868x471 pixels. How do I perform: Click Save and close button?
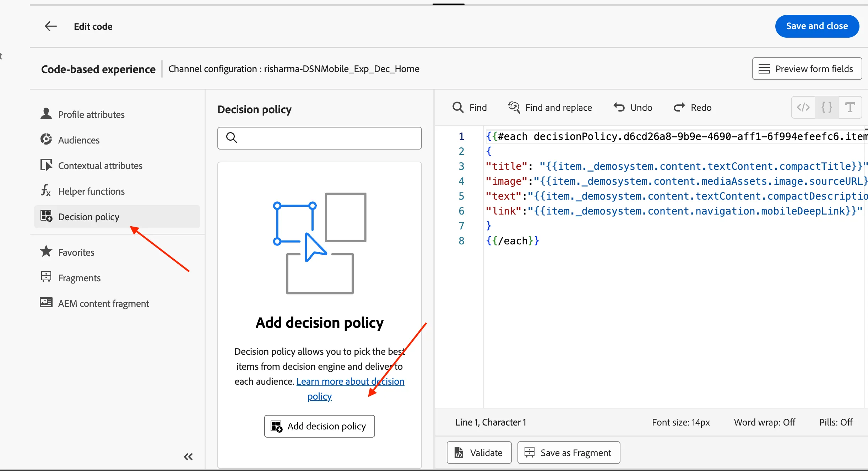coord(817,26)
